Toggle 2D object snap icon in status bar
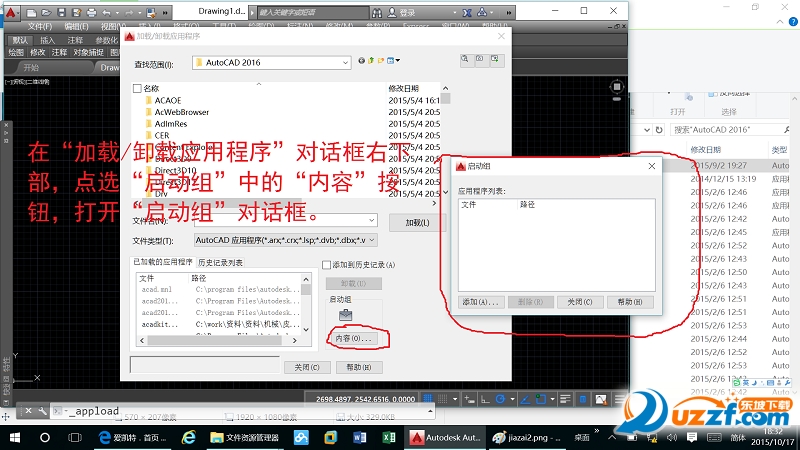The image size is (800, 450). 540,399
